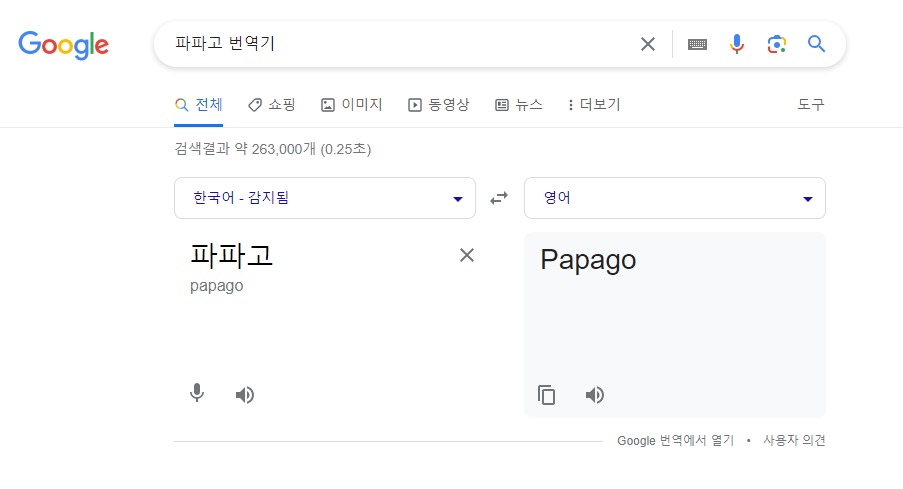Click the Google logo
This screenshot has width=903, height=489.
point(63,44)
